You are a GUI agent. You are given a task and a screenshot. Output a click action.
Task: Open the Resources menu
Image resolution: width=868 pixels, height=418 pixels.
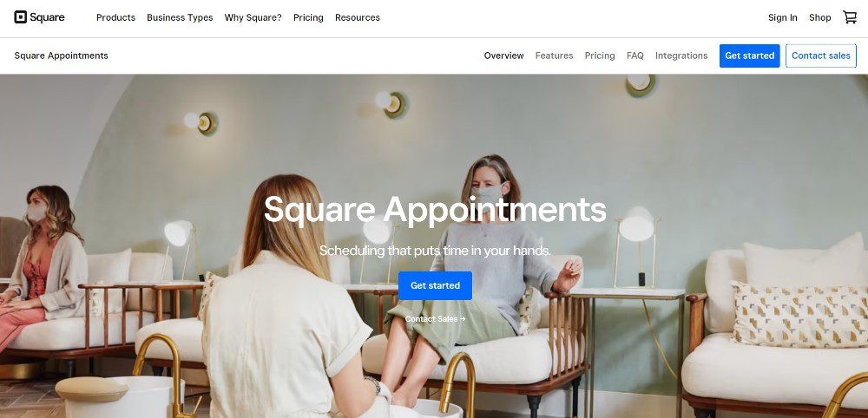click(358, 17)
